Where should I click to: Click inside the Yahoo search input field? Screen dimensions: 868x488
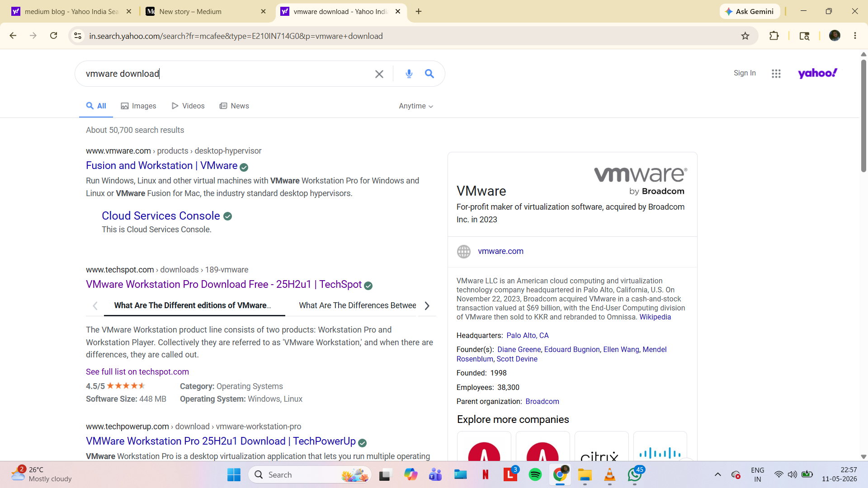[x=226, y=74]
